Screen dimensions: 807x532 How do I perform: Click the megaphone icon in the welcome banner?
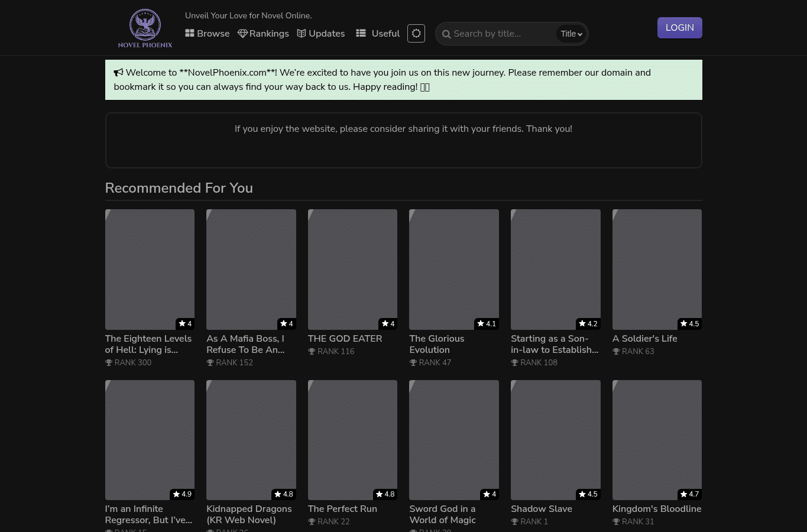pyautogui.click(x=118, y=73)
